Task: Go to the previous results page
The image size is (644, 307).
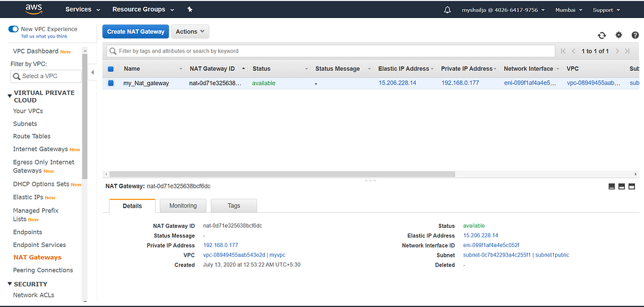Action: click(573, 51)
